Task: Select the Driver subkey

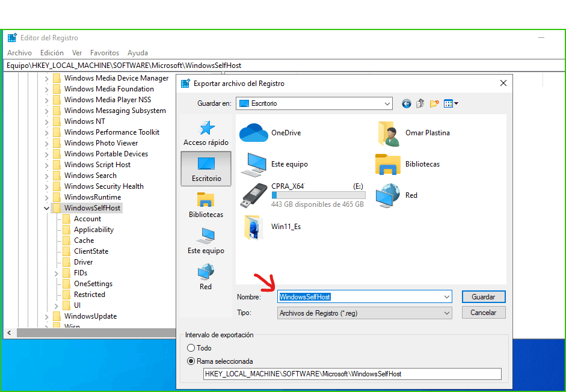Action: pos(84,262)
